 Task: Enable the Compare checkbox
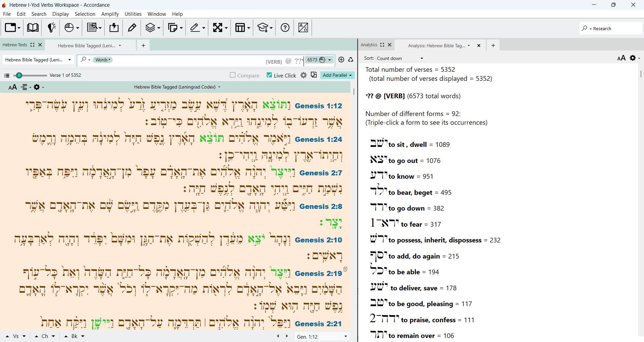pos(233,75)
